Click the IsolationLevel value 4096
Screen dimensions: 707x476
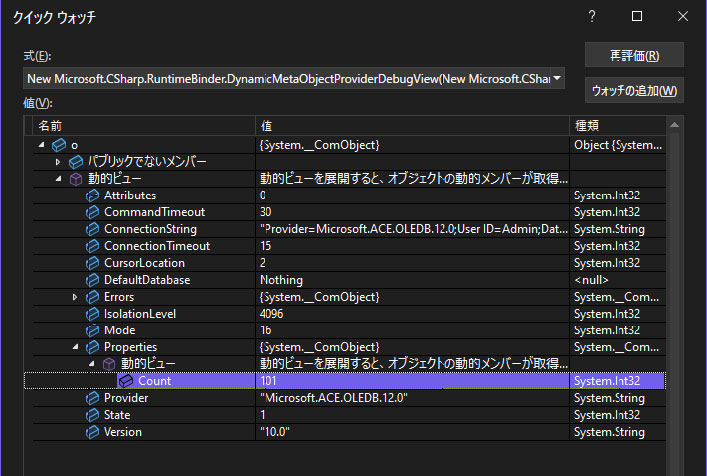pos(271,314)
